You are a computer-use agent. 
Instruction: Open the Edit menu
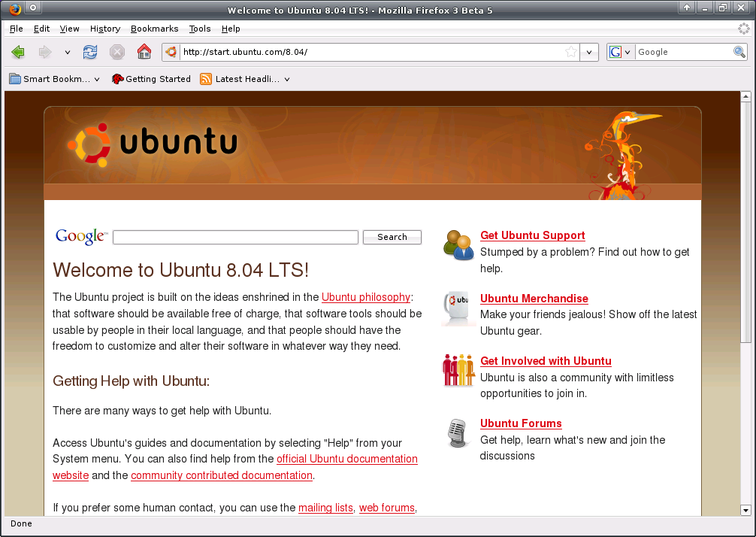point(41,29)
